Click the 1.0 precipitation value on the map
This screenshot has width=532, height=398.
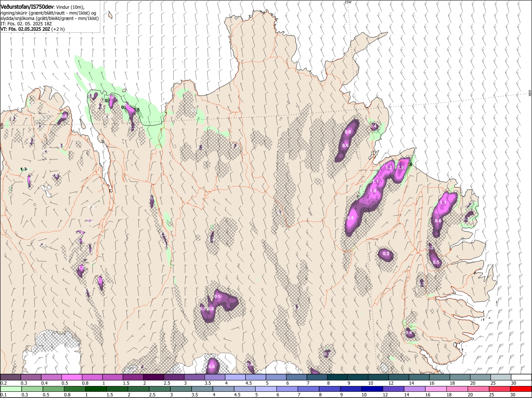pyautogui.click(x=373, y=191)
